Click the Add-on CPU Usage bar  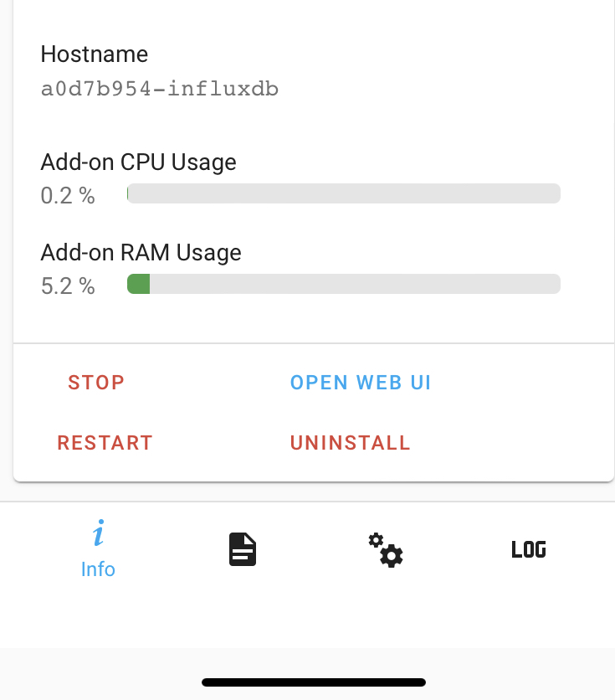[343, 193]
